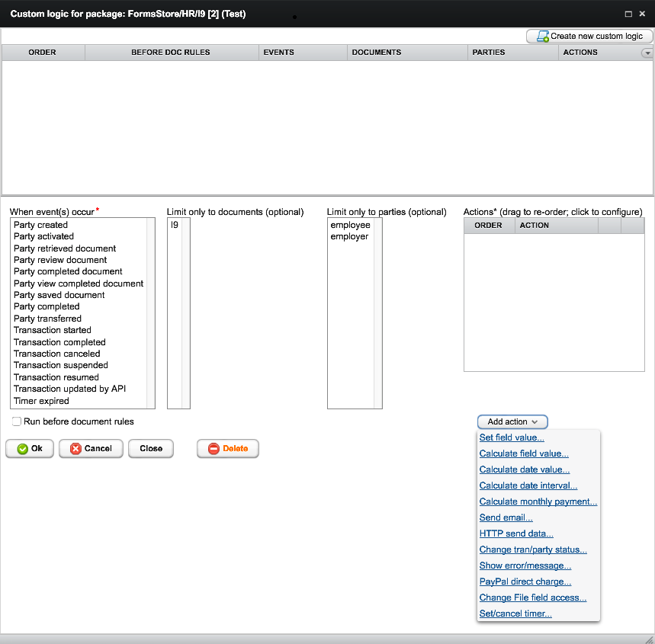
Task: Select HTTP send data option
Action: [516, 533]
